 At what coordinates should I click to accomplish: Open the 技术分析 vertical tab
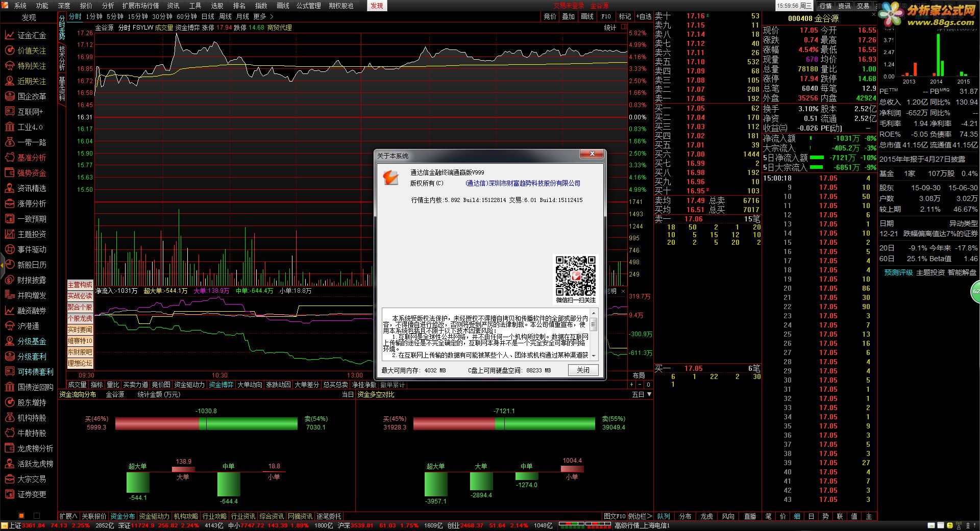[x=62, y=58]
